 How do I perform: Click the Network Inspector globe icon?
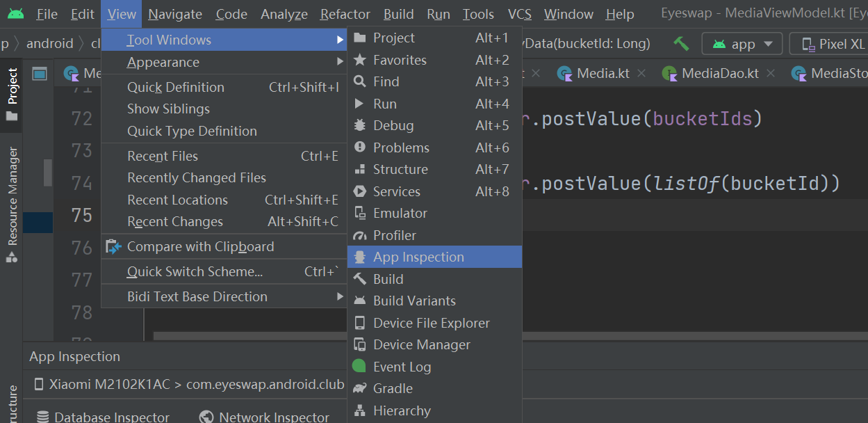coord(206,415)
